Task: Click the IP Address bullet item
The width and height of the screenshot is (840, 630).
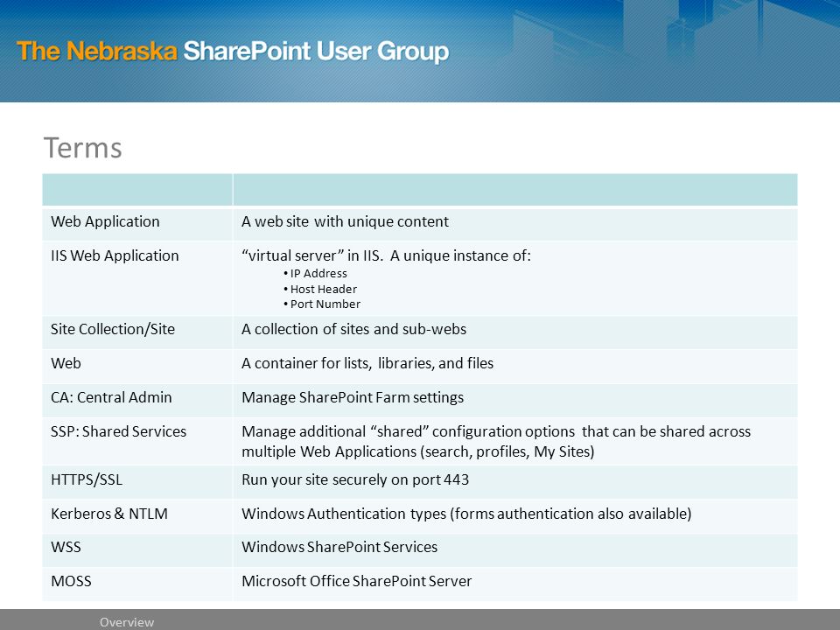Action: 316,273
